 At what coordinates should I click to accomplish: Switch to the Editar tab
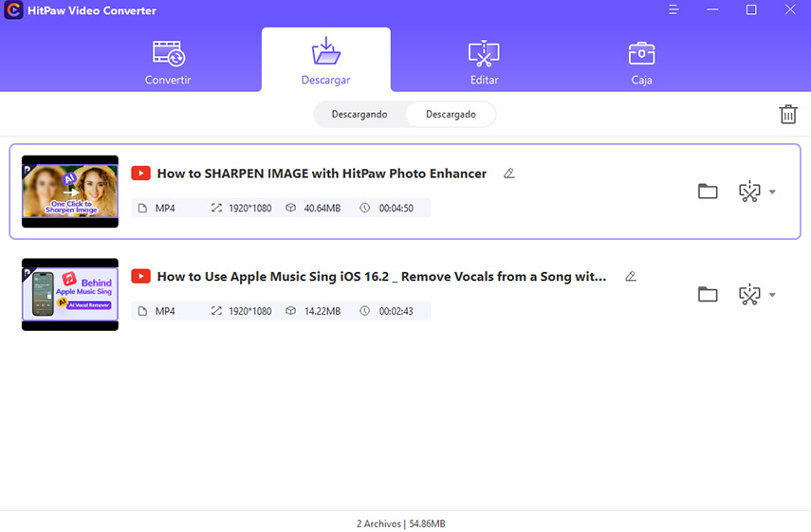(x=484, y=62)
